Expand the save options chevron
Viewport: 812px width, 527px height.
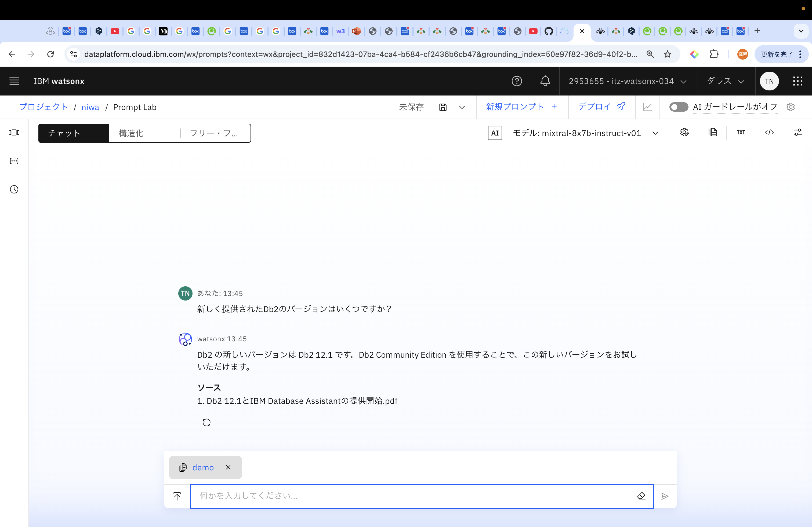462,107
